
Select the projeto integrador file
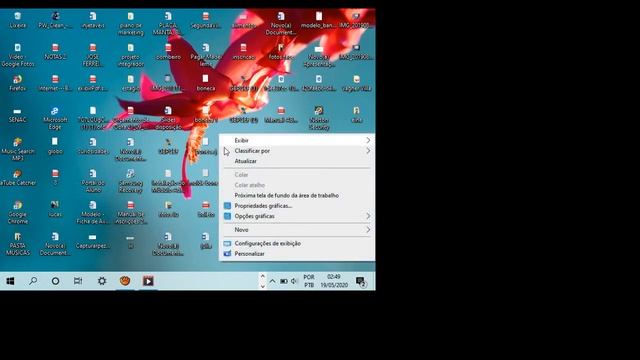(131, 55)
